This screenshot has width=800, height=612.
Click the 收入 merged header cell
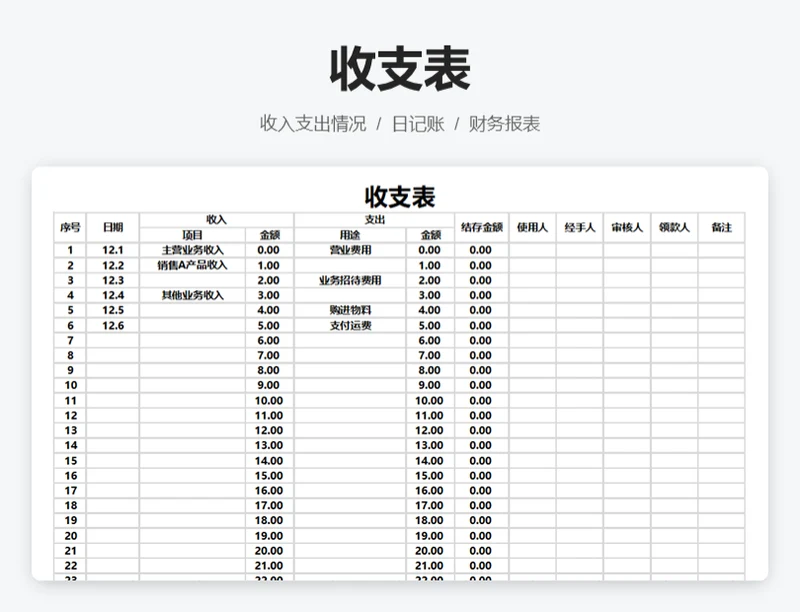(216, 219)
